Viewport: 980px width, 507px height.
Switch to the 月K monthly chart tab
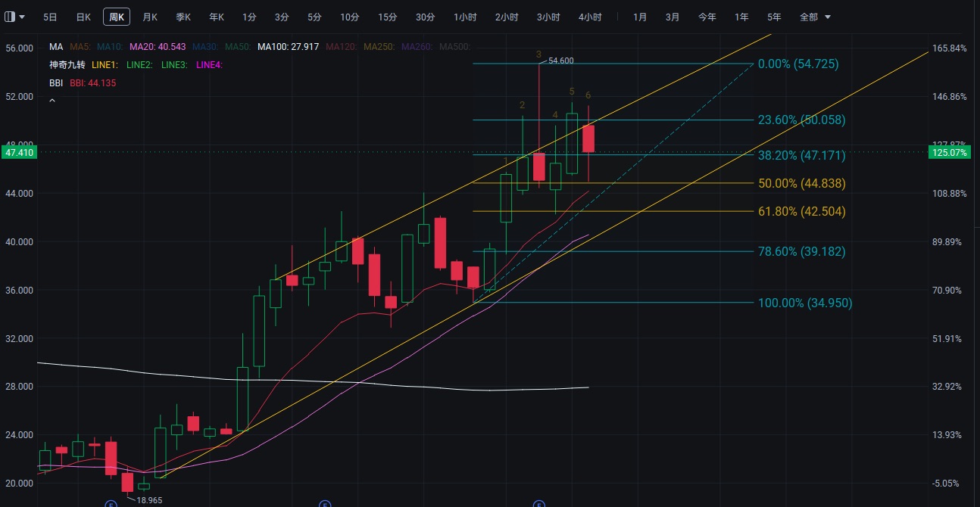(150, 17)
